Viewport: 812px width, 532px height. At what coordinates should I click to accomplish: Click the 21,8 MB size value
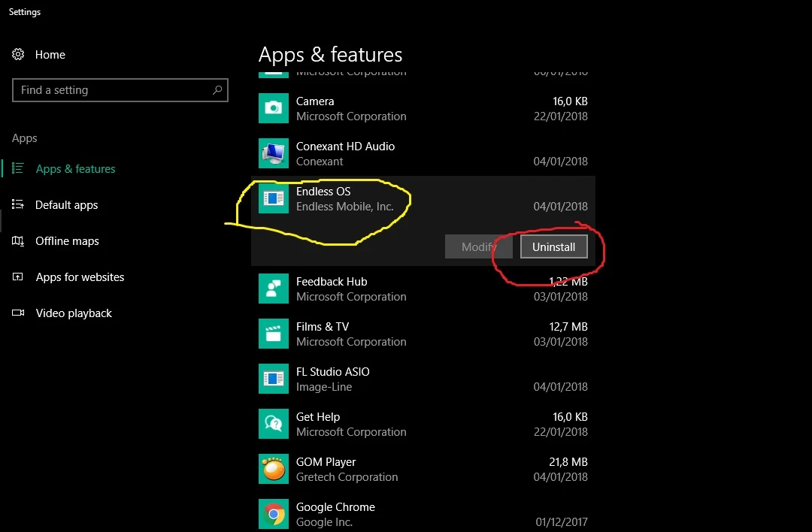point(568,461)
